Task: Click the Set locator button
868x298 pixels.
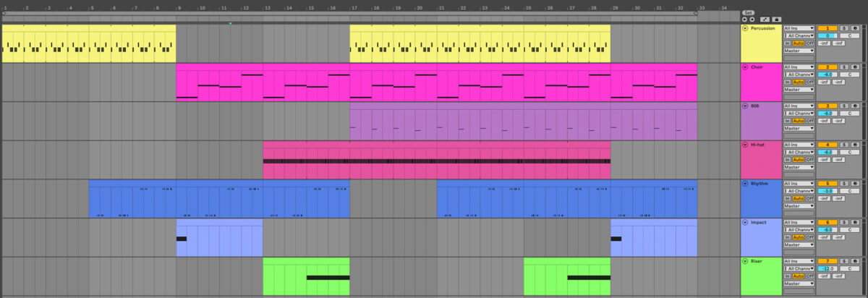Action: (x=749, y=12)
